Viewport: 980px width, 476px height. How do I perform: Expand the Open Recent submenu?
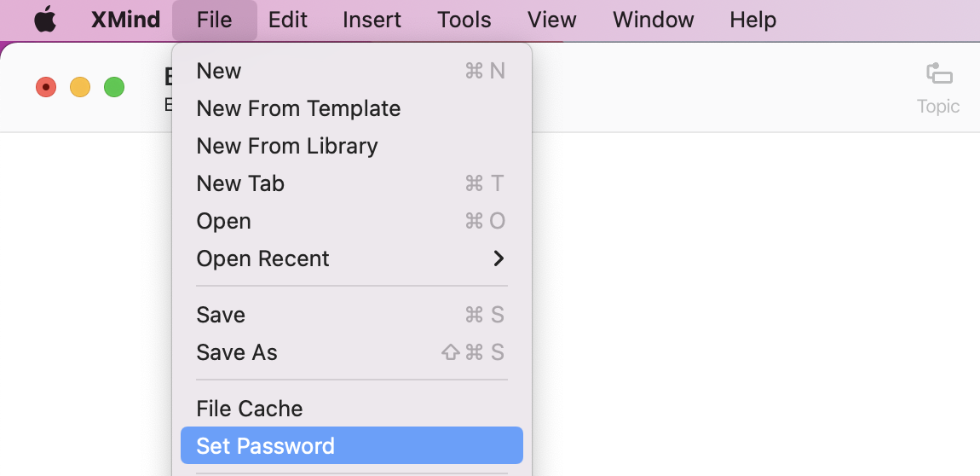352,258
